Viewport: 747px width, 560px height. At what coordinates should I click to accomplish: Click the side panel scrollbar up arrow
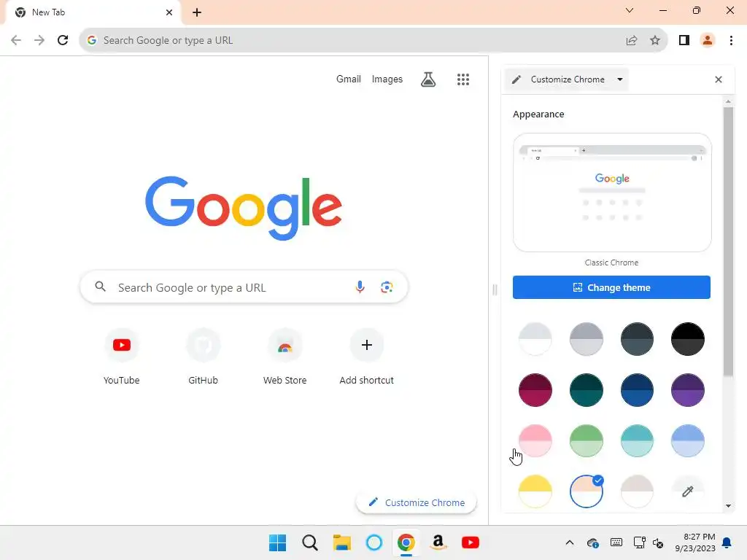pyautogui.click(x=728, y=101)
